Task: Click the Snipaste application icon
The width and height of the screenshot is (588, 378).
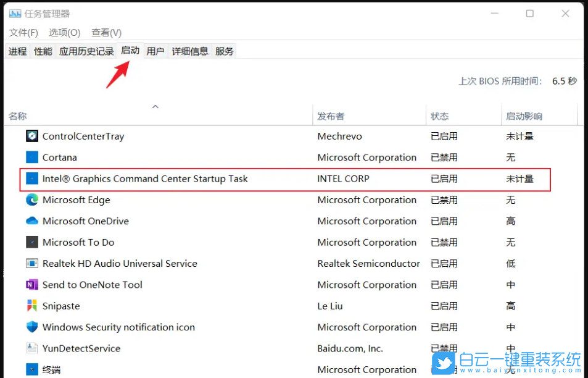Action: pos(31,306)
